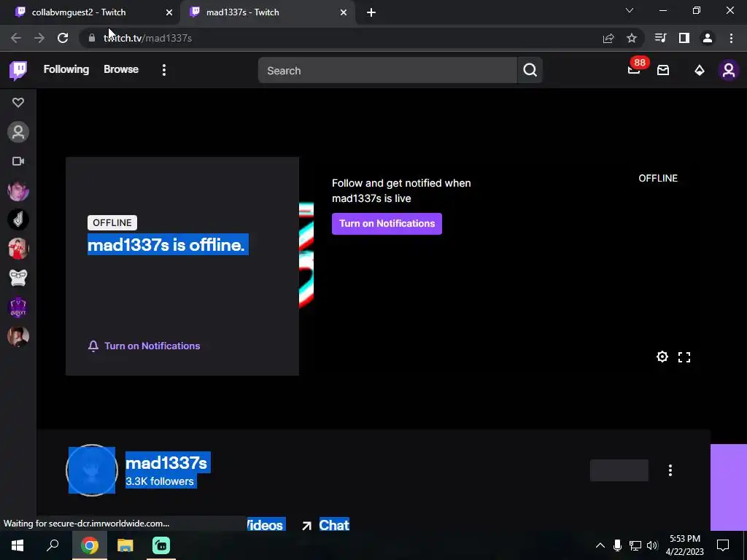Click the OFFLINE badge above mad1337s is offline
Viewport: 747px width, 560px height.
[x=112, y=223]
